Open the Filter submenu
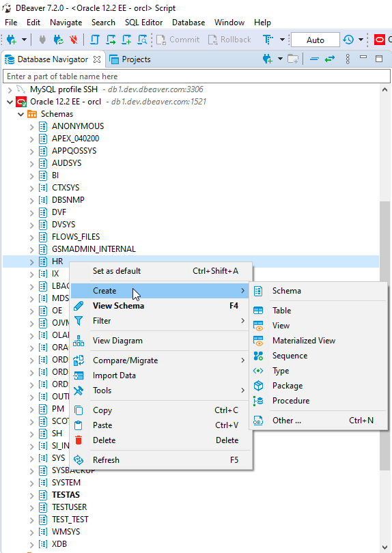This screenshot has height=553, width=392. pyautogui.click(x=162, y=321)
